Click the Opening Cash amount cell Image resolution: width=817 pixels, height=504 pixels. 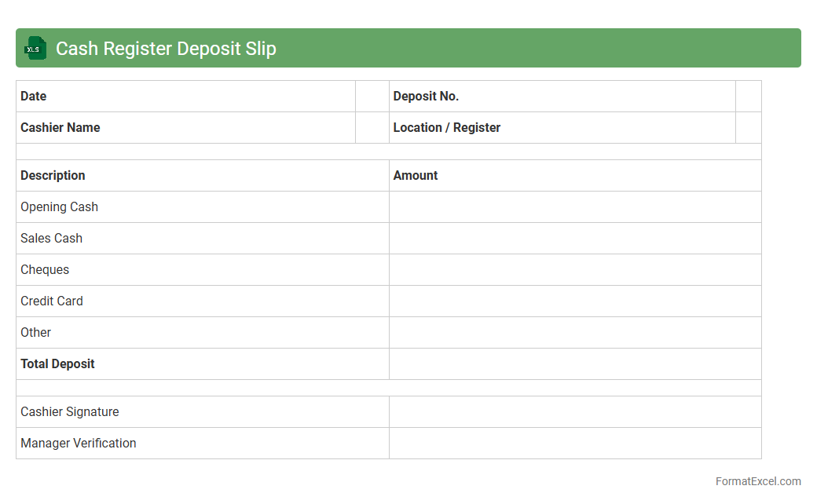pyautogui.click(x=574, y=207)
